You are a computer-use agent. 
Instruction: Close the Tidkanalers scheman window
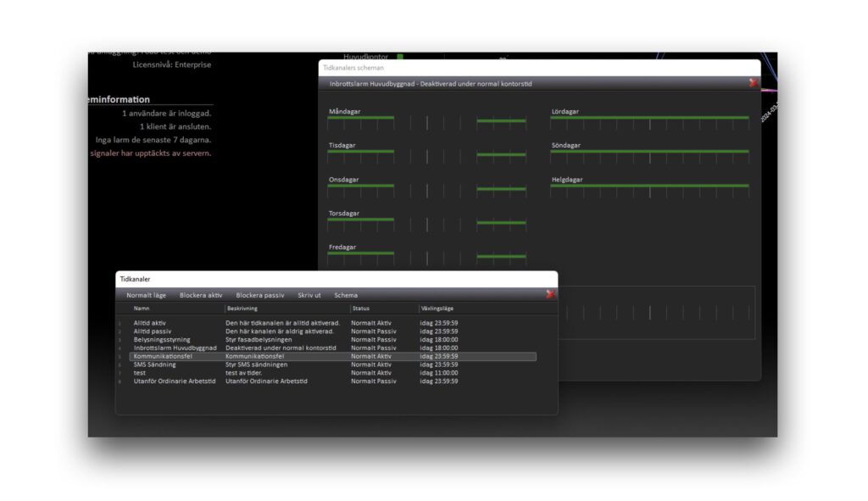753,82
